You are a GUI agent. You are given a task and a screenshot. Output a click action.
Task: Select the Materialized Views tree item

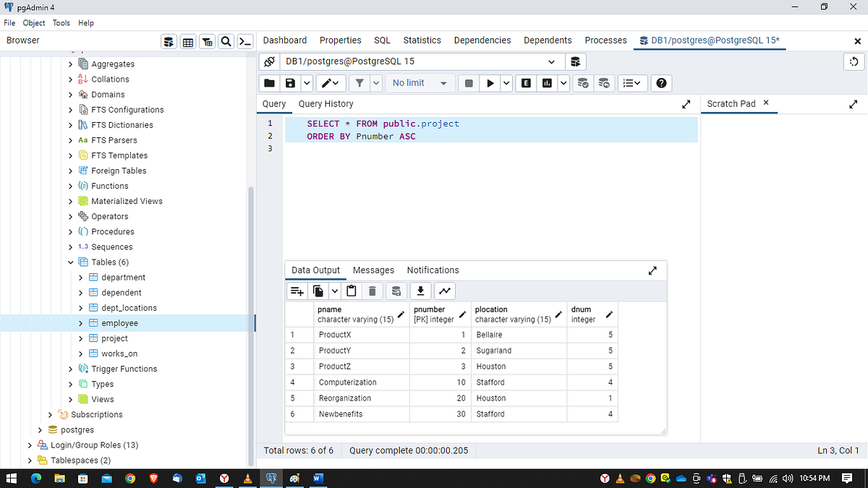[127, 201]
